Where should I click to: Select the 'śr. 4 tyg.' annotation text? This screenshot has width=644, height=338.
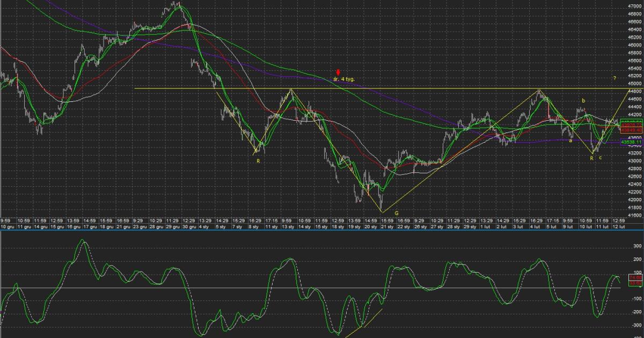pyautogui.click(x=343, y=79)
